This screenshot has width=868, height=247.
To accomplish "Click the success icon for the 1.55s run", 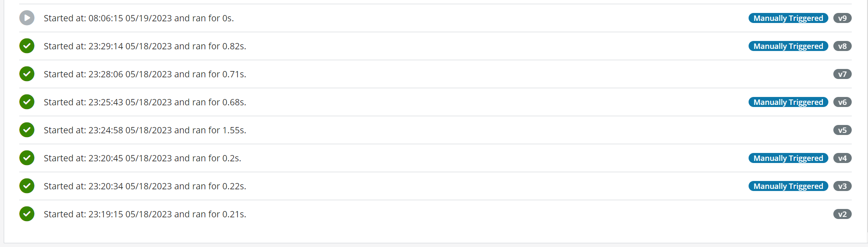I will [x=27, y=130].
